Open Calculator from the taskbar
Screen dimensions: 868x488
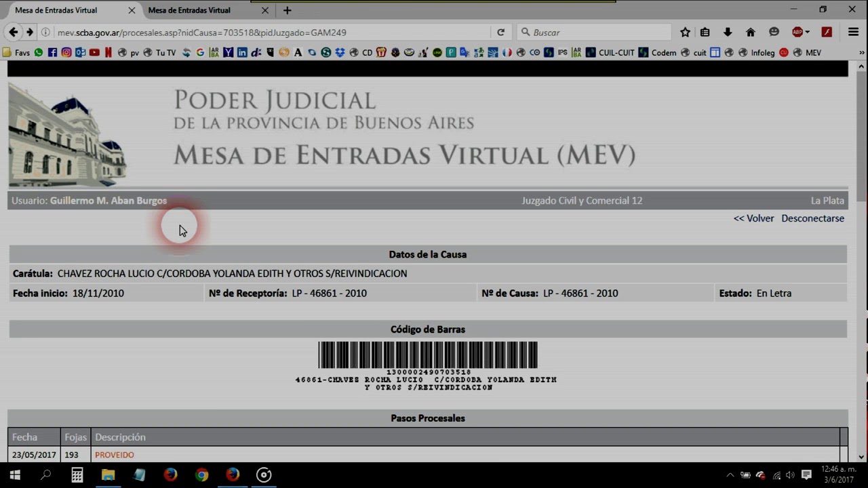77,475
